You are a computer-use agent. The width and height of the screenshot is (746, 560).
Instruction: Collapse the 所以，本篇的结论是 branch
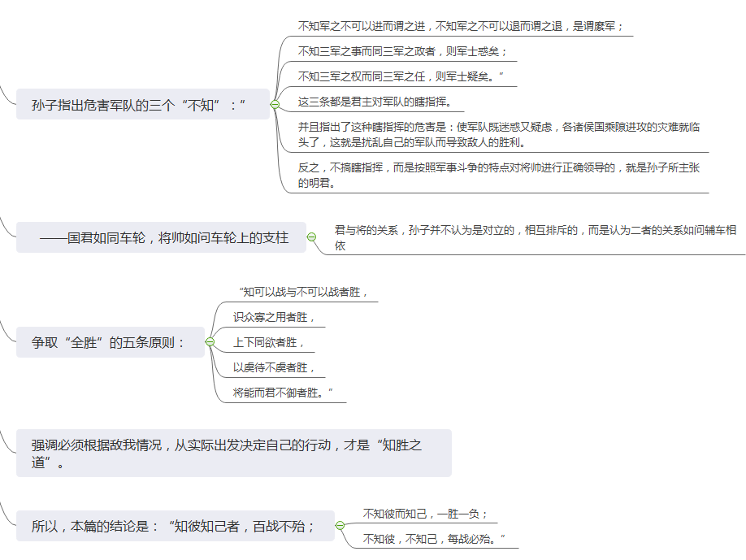(340, 525)
